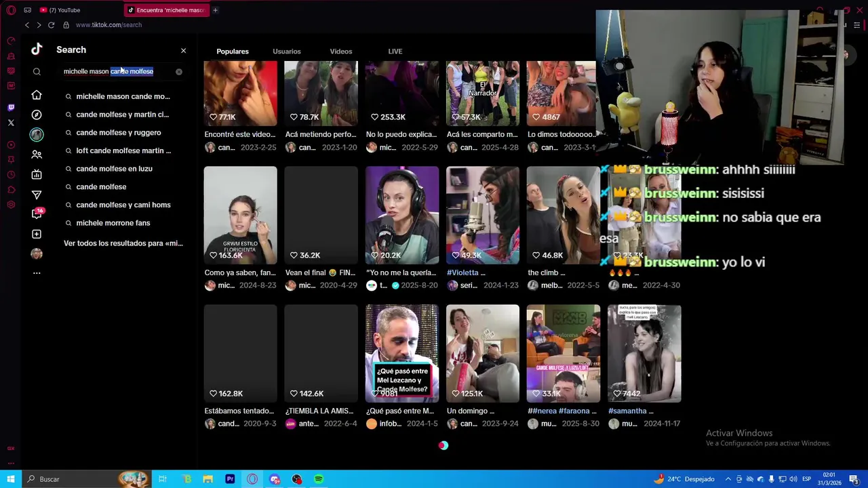
Task: Open Twitch in the Opera sidebar
Action: click(x=11, y=108)
